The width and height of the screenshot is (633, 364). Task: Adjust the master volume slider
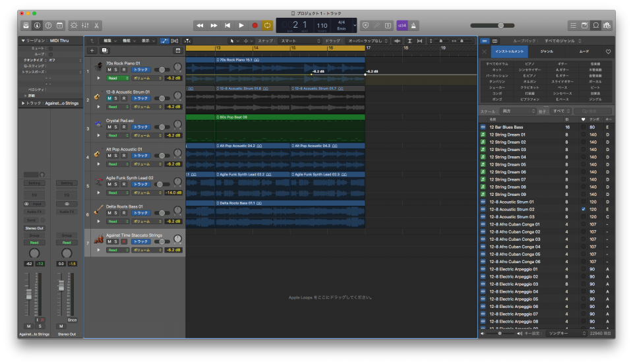[493, 26]
